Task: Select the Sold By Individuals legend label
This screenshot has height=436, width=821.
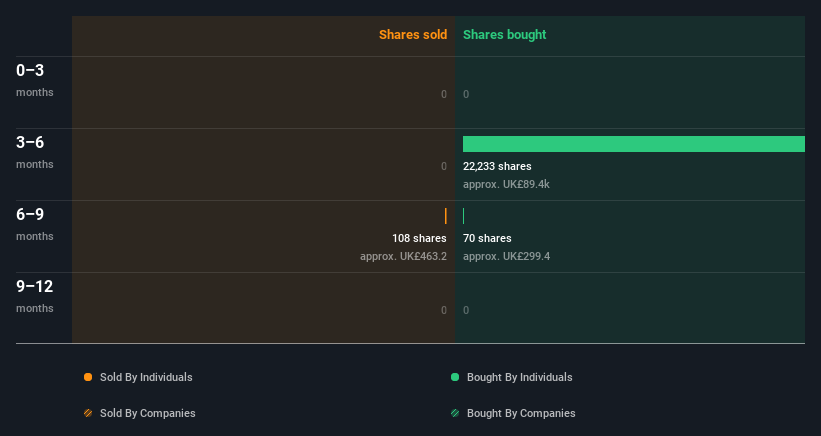Action: tap(146, 377)
